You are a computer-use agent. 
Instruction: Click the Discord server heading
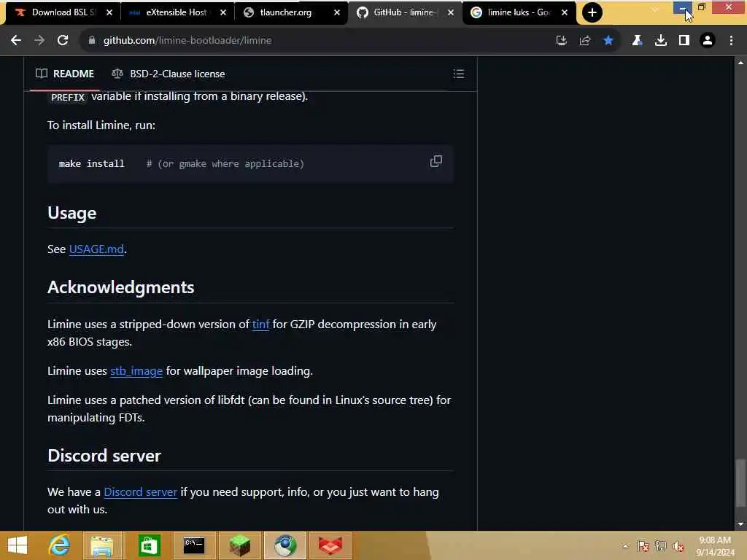[104, 456]
